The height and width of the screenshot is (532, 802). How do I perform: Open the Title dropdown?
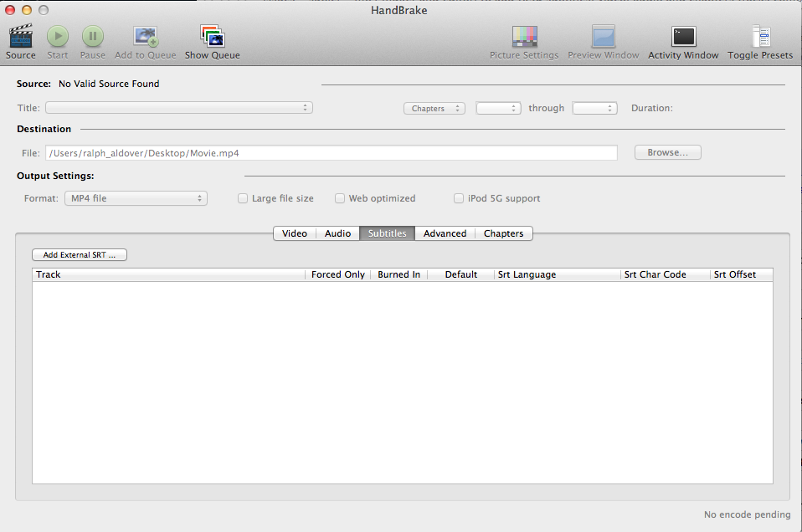(x=179, y=108)
